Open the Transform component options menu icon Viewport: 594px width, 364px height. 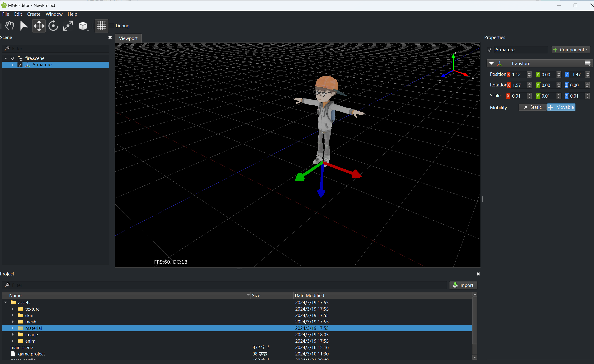click(588, 63)
